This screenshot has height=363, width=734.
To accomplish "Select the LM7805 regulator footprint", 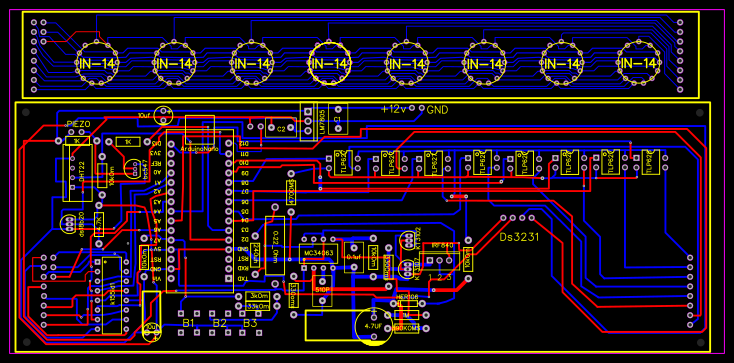I will tap(308, 122).
